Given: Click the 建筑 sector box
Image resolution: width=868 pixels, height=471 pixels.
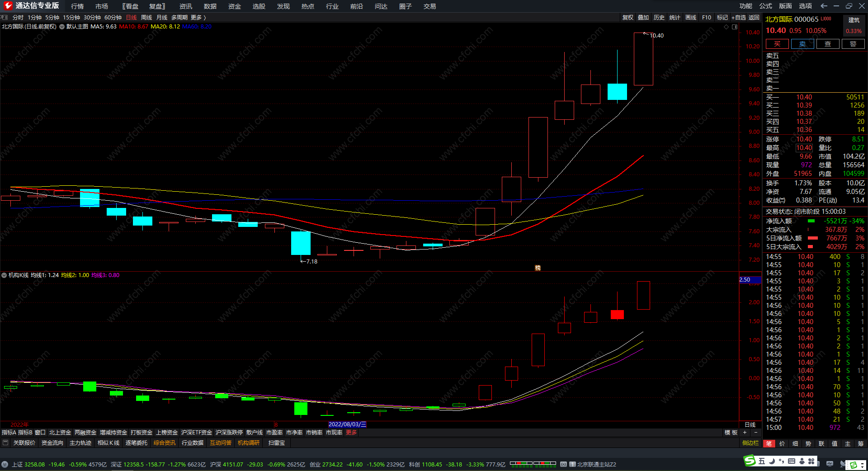Looking at the screenshot, I should [x=854, y=25].
